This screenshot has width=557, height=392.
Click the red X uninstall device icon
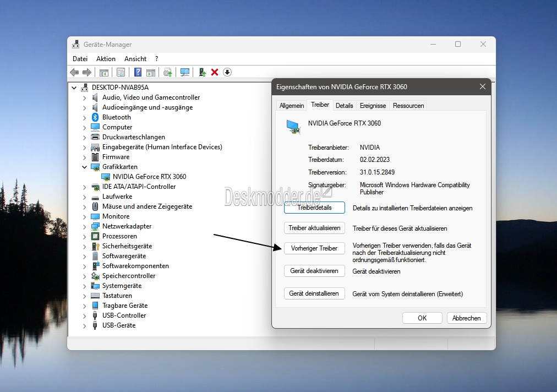(215, 73)
